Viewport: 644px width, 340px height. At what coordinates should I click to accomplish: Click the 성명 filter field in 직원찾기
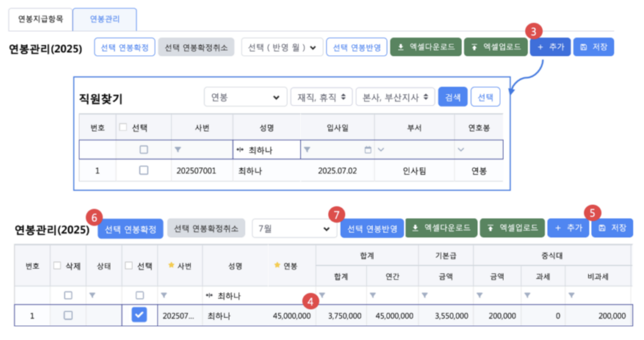pyautogui.click(x=265, y=150)
